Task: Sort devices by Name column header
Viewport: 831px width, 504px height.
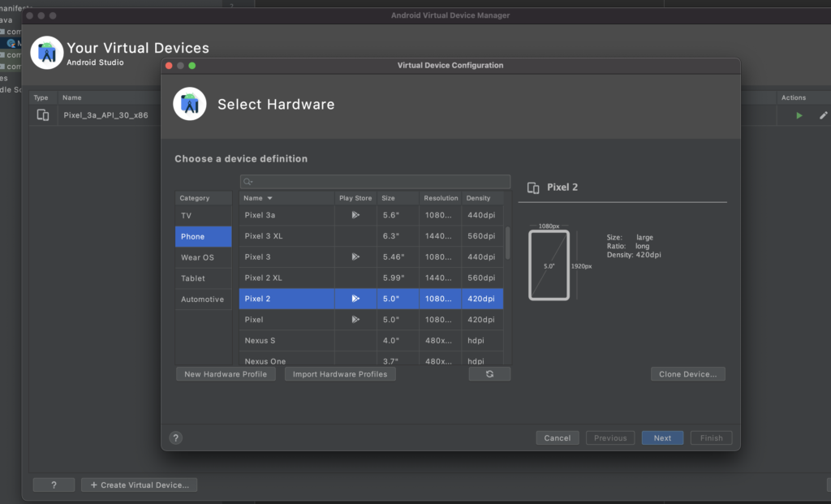Action: [286, 198]
